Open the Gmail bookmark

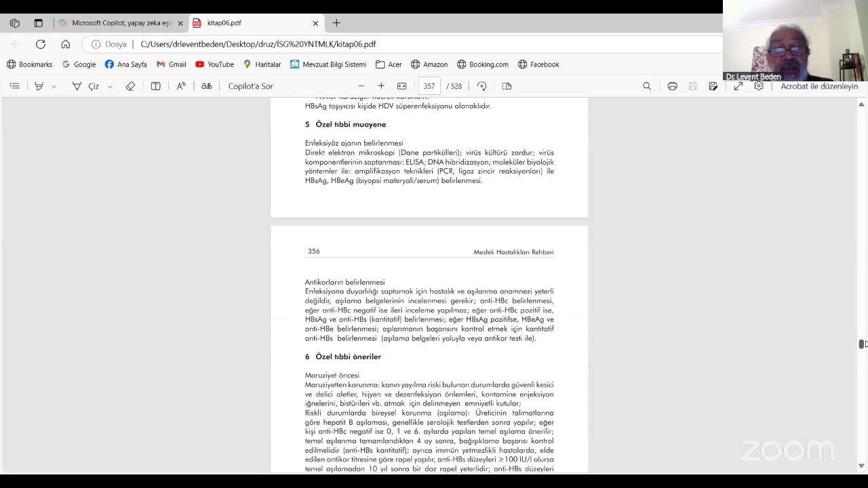(x=171, y=64)
